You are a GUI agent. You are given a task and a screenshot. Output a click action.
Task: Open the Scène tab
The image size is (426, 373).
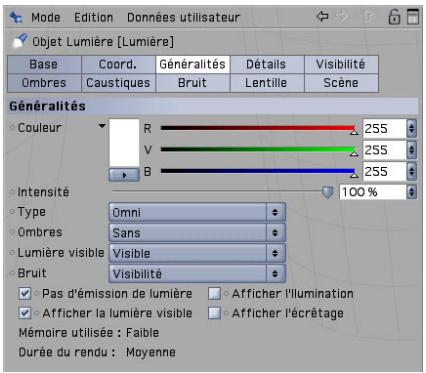[x=341, y=83]
